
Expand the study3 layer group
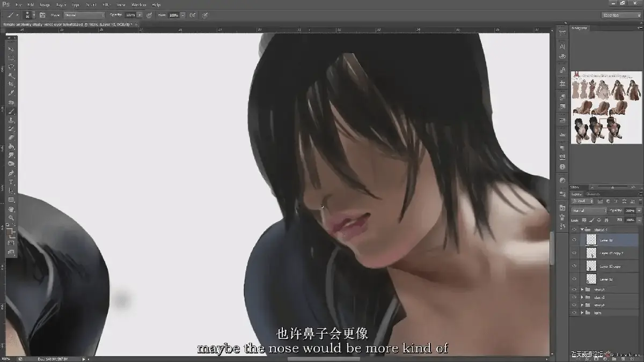582,290
